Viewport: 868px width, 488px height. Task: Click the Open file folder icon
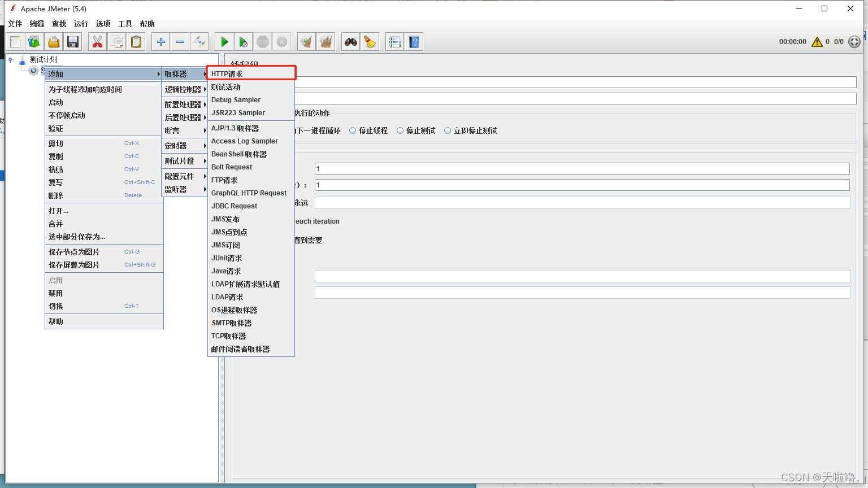[54, 42]
